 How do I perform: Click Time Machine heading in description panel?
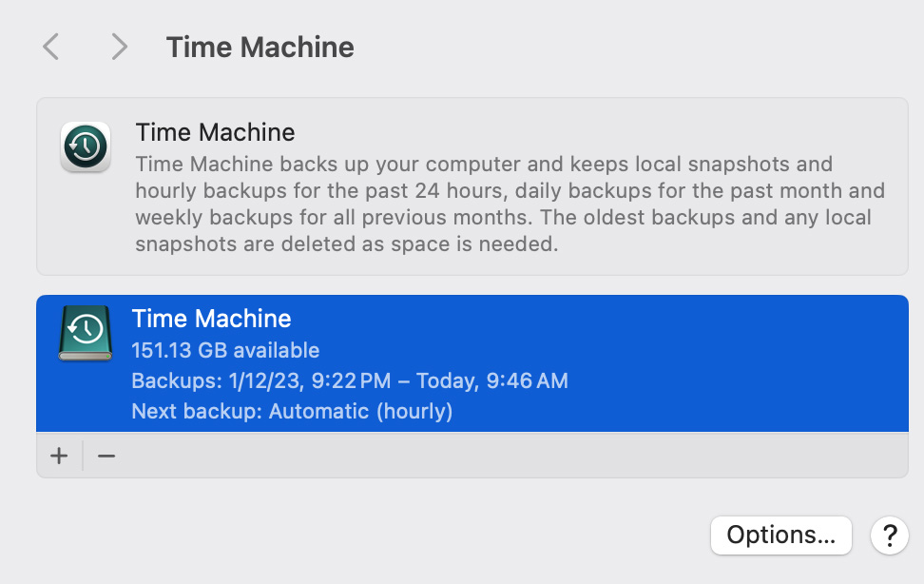[x=215, y=132]
